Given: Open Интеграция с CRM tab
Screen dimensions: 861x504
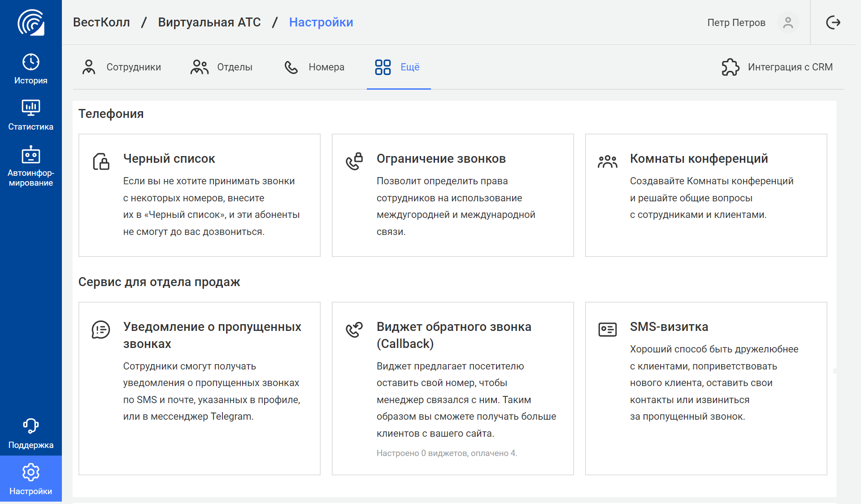Looking at the screenshot, I should (777, 67).
